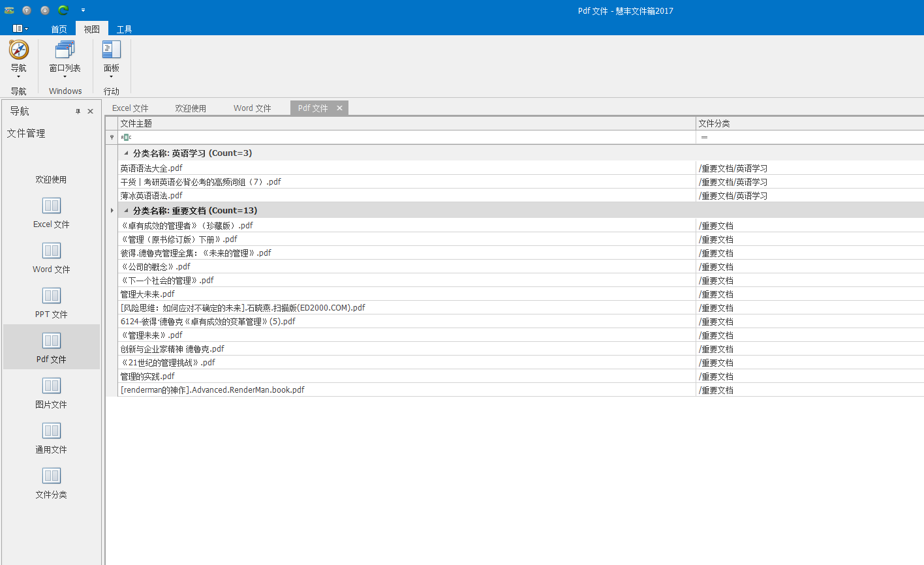
Task: Select row [风险思维:如何应对不确定的未来].pdf
Action: pos(407,307)
